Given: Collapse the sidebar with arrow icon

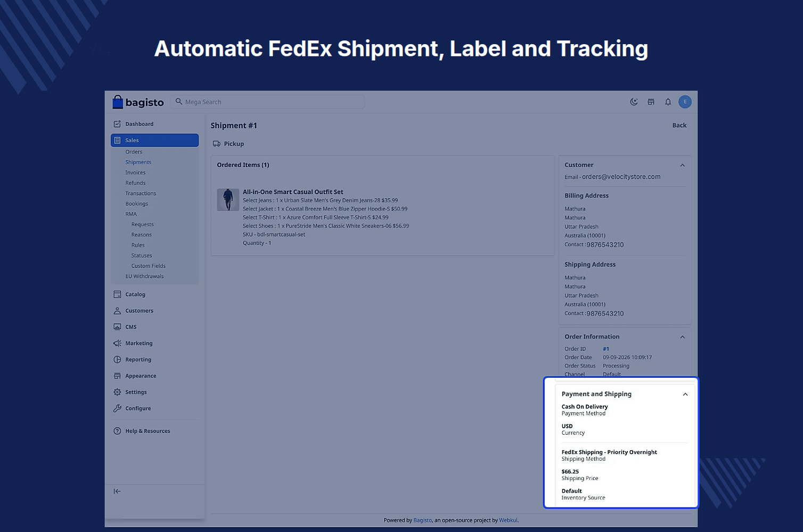Looking at the screenshot, I should [117, 491].
